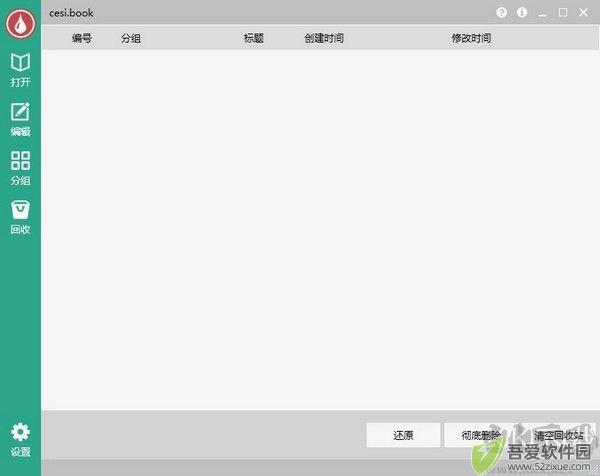Open the 分组 groups panel

pyautogui.click(x=20, y=168)
